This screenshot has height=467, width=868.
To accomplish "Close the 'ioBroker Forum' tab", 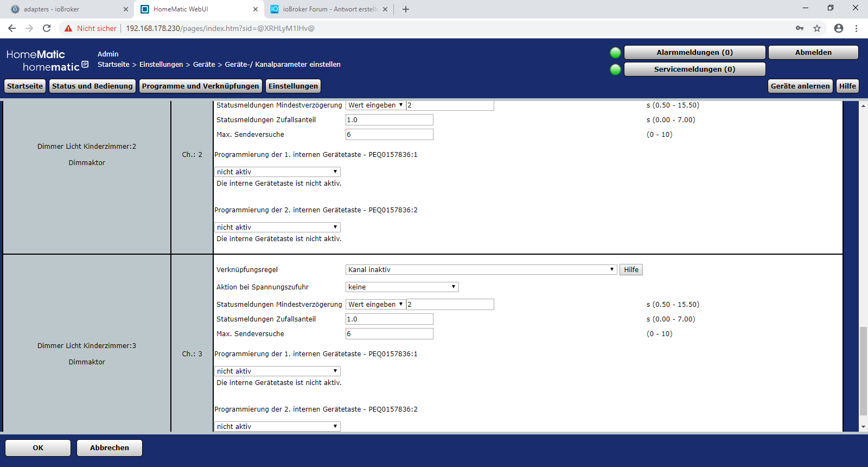I will click(385, 9).
